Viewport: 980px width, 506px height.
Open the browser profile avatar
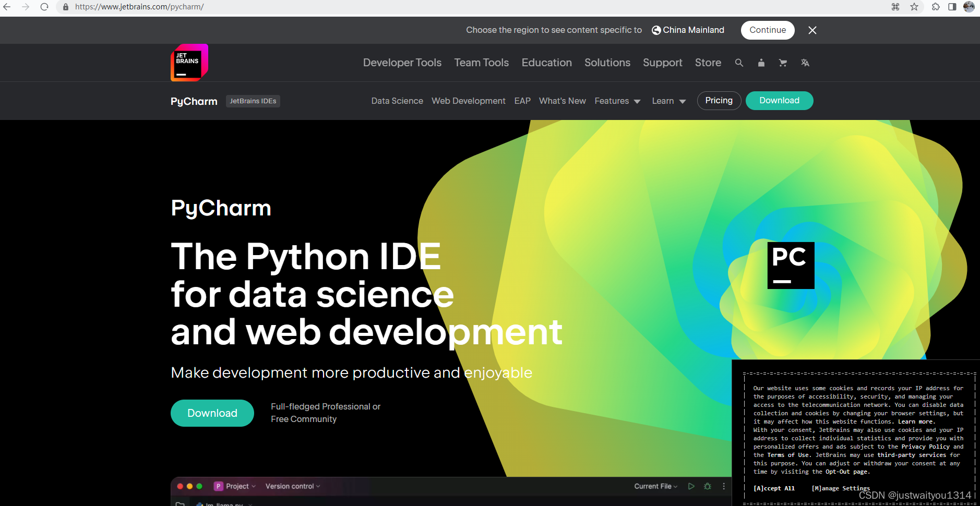pos(969,7)
